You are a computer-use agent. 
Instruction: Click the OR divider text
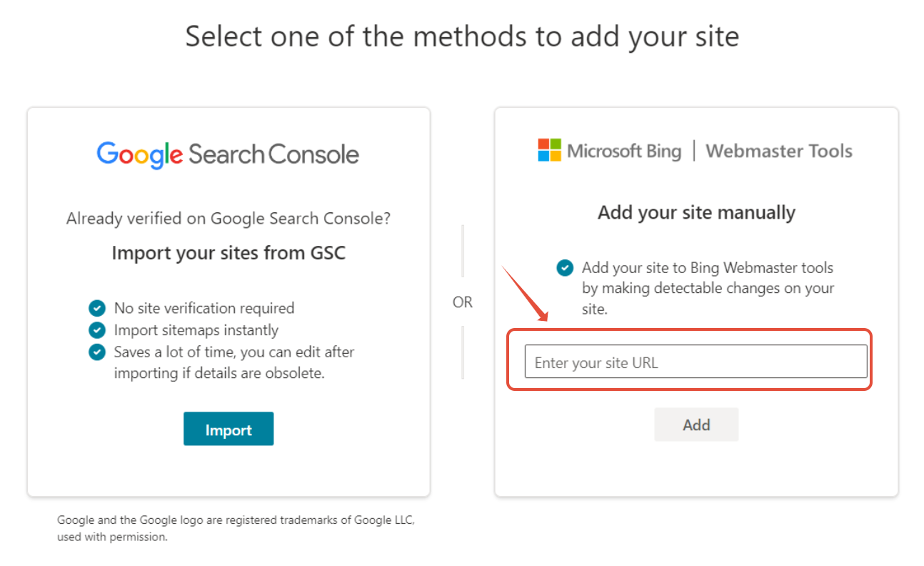tap(463, 302)
